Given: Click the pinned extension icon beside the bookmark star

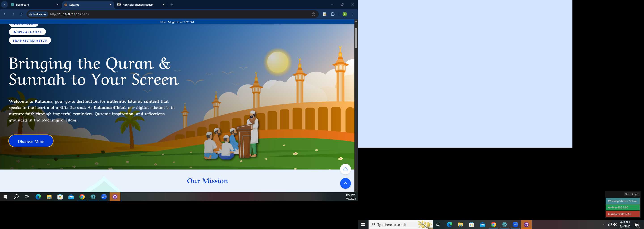Looking at the screenshot, I should [x=324, y=14].
